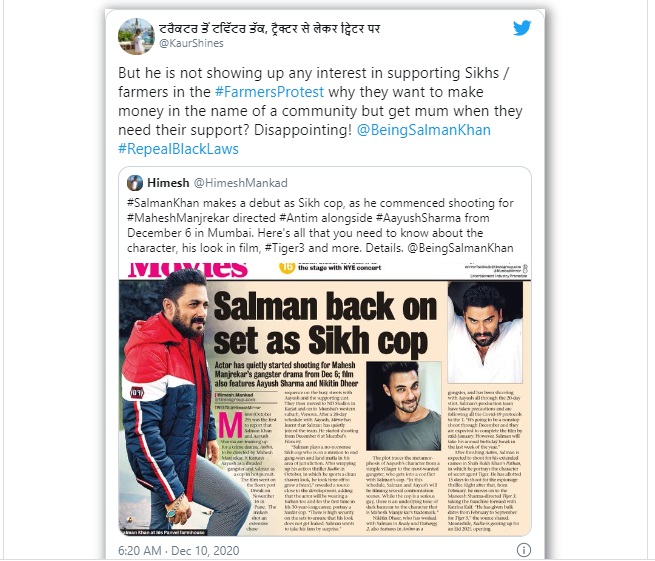655x561 pixels.
Task: Open the quoted tweet text by Himesh
Action: click(320, 226)
